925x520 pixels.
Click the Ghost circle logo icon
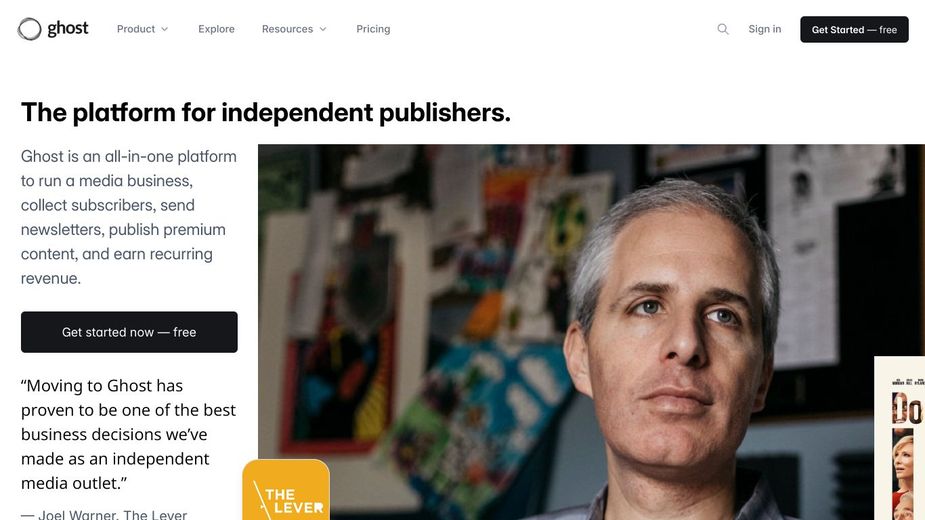pyautogui.click(x=29, y=29)
